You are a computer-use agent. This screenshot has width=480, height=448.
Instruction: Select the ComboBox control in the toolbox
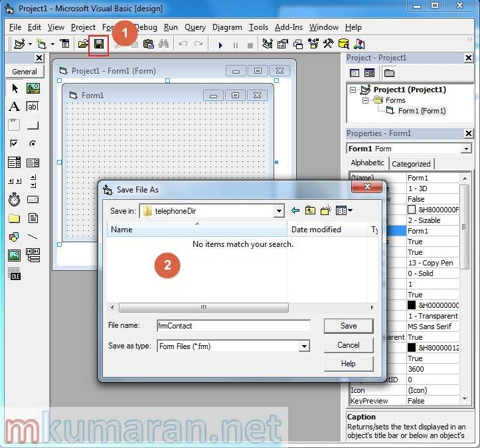click(x=14, y=163)
